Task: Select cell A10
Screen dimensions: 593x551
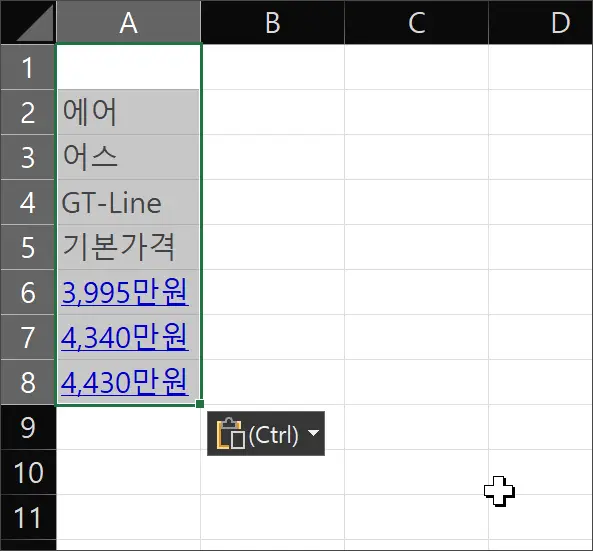Action: [128, 472]
